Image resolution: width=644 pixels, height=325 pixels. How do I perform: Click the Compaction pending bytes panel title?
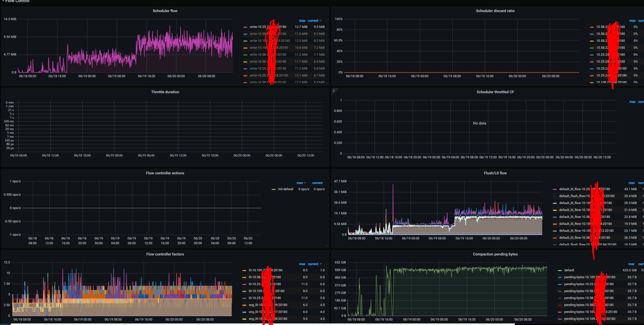pos(495,254)
